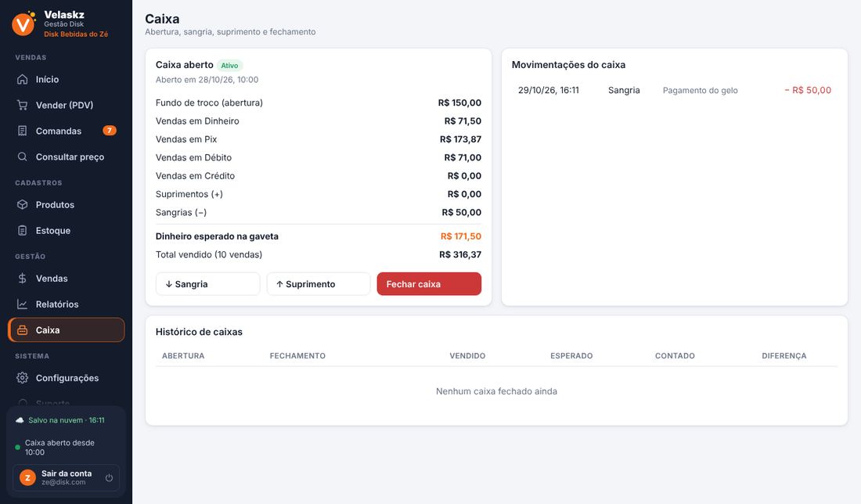Click Caixa aberto desde 10:00 status

pyautogui.click(x=59, y=448)
